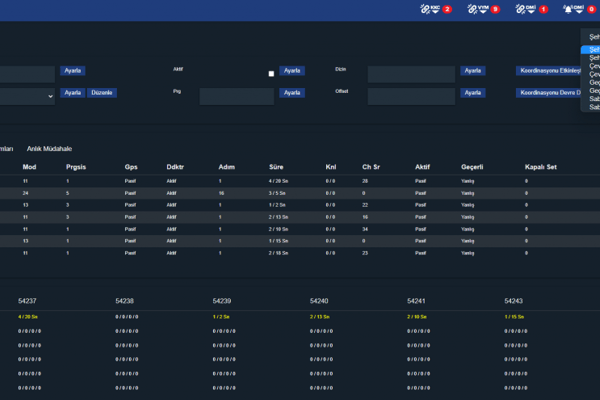Image resolution: width=600 pixels, height=400 pixels.
Task: Choose the highlighted blue option in the dropdown list
Action: pyautogui.click(x=591, y=50)
